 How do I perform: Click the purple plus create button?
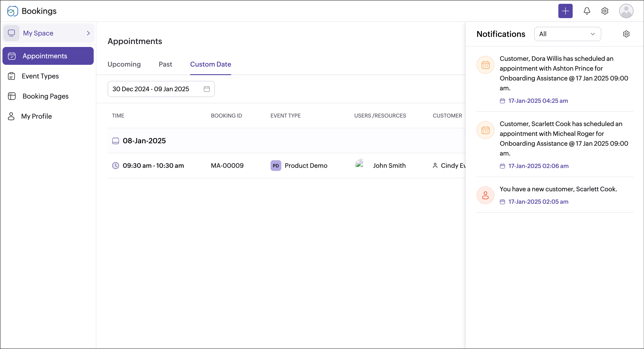click(565, 11)
